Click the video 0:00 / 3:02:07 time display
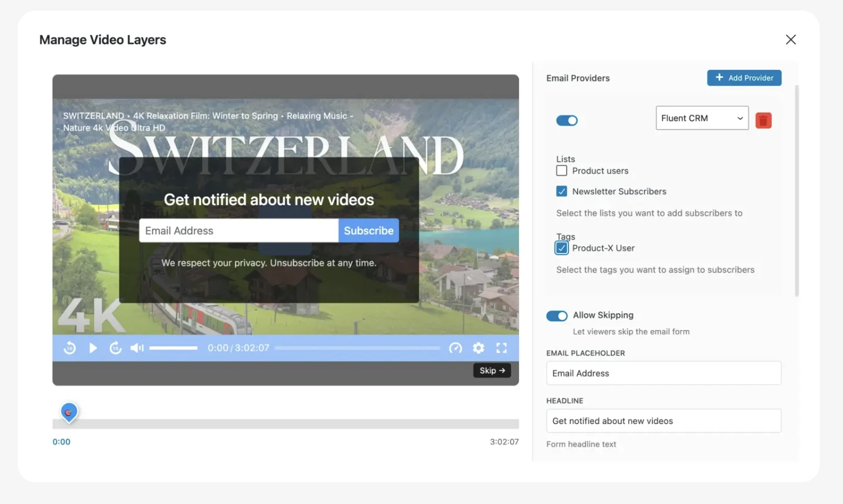The image size is (843, 504). [238, 348]
